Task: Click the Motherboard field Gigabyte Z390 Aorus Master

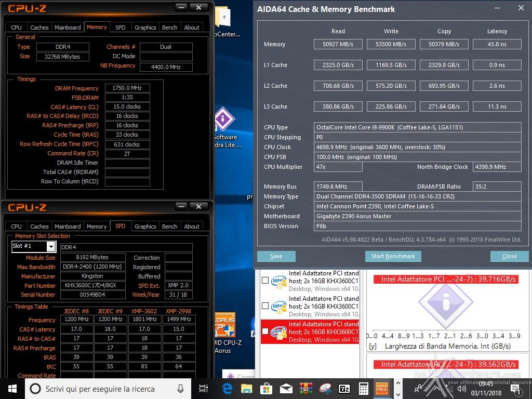Action: [x=417, y=216]
